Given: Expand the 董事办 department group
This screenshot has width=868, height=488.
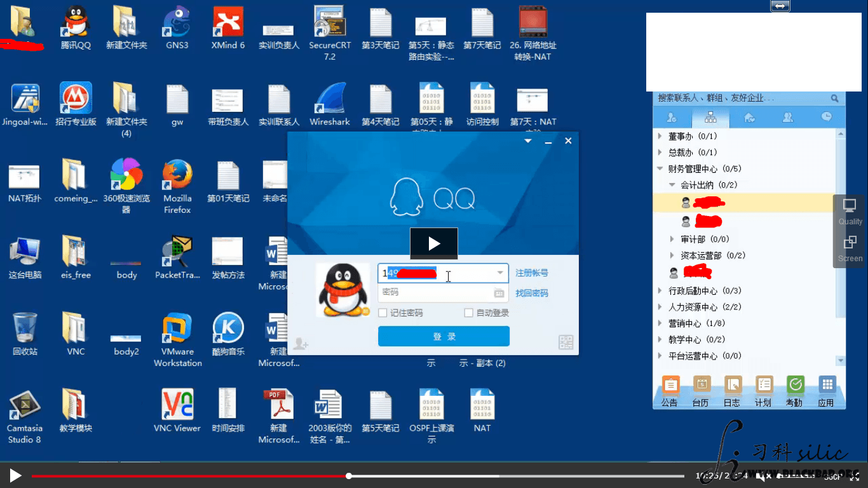Looking at the screenshot, I should pos(660,137).
